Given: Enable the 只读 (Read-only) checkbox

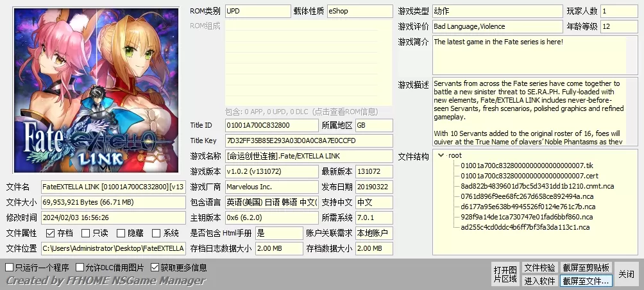Looking at the screenshot, I should pos(86,234).
